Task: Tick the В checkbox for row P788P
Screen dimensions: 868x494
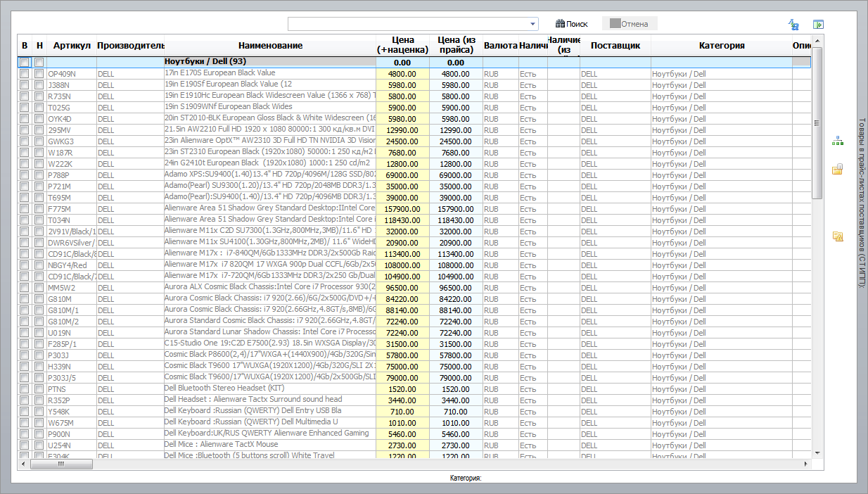Action: coord(25,175)
